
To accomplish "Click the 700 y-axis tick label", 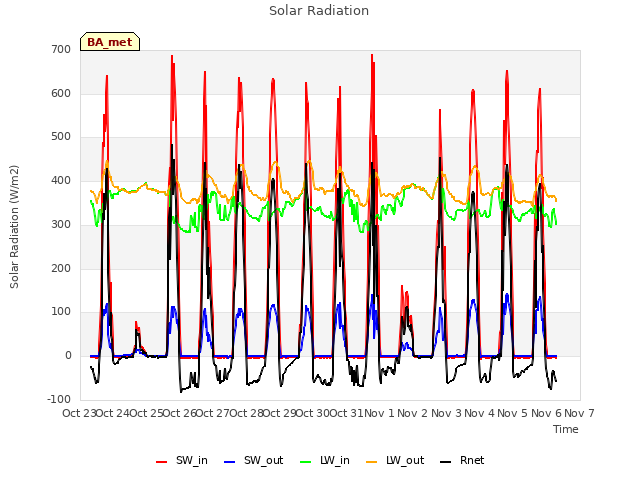I will pyautogui.click(x=61, y=50).
